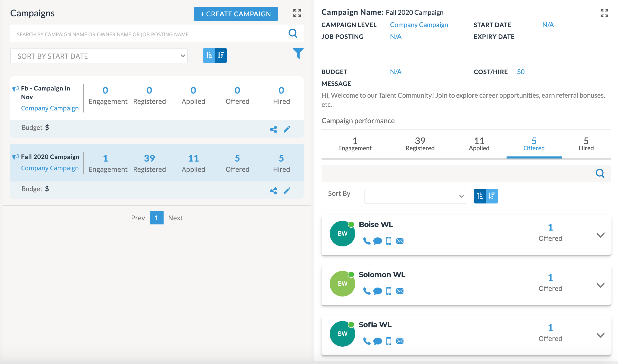618x364 pixels.
Task: Sort candidates in descending order
Action: (x=491, y=196)
